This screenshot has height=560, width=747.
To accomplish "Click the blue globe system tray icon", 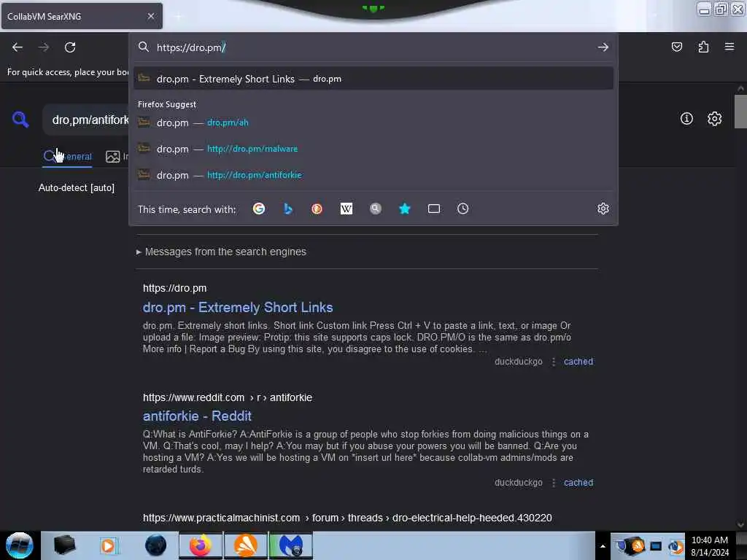I will tap(676, 547).
